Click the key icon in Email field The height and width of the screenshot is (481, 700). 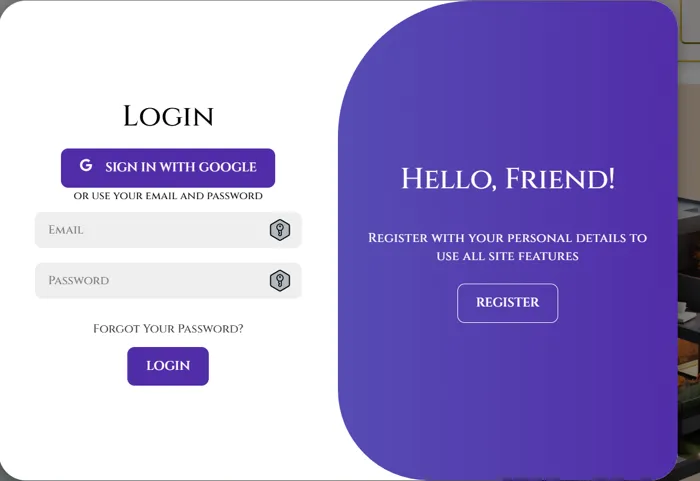(280, 230)
